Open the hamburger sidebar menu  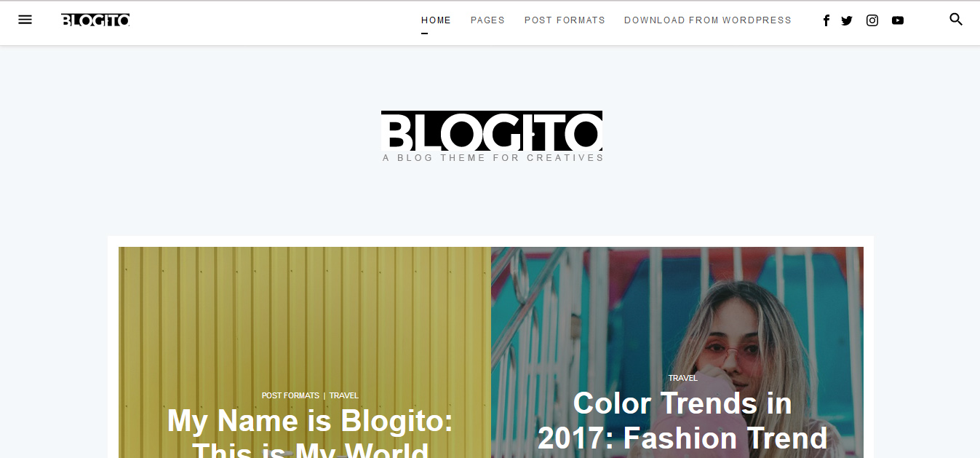coord(25,20)
